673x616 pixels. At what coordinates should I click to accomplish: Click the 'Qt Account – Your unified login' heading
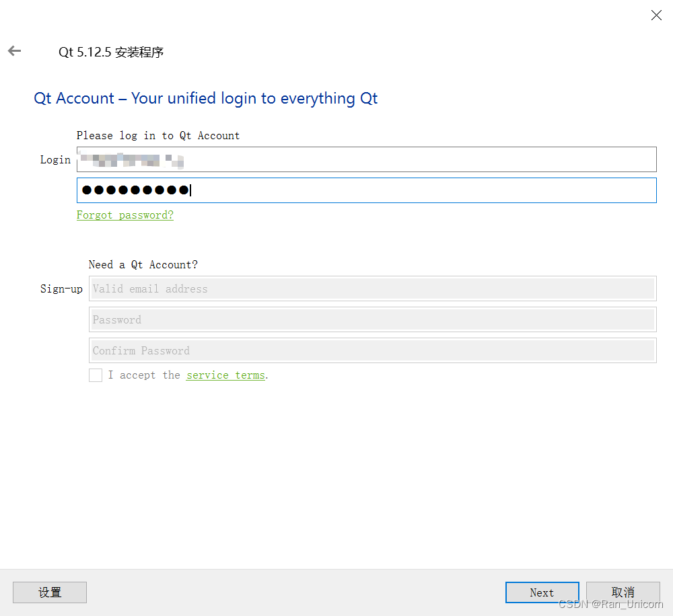pyautogui.click(x=205, y=98)
